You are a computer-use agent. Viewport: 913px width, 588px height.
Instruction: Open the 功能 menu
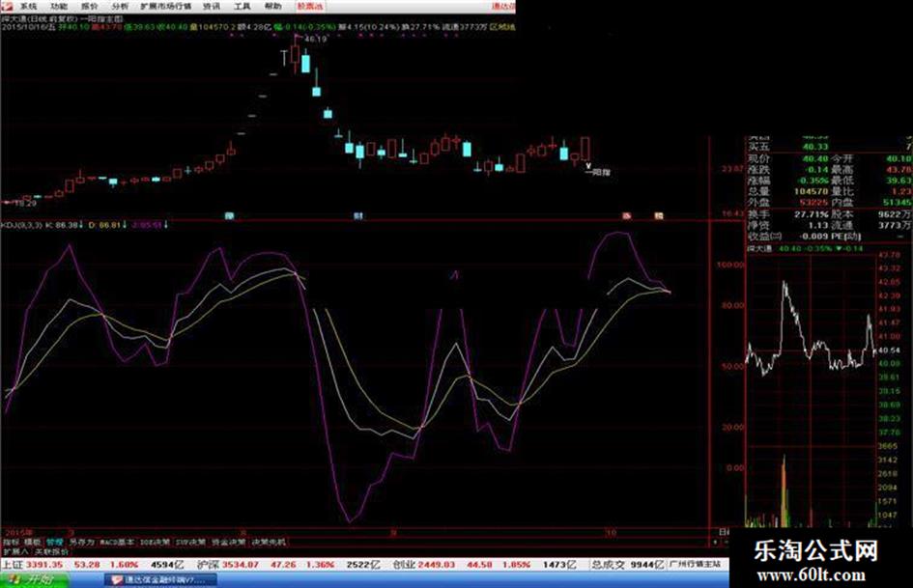pyautogui.click(x=59, y=7)
